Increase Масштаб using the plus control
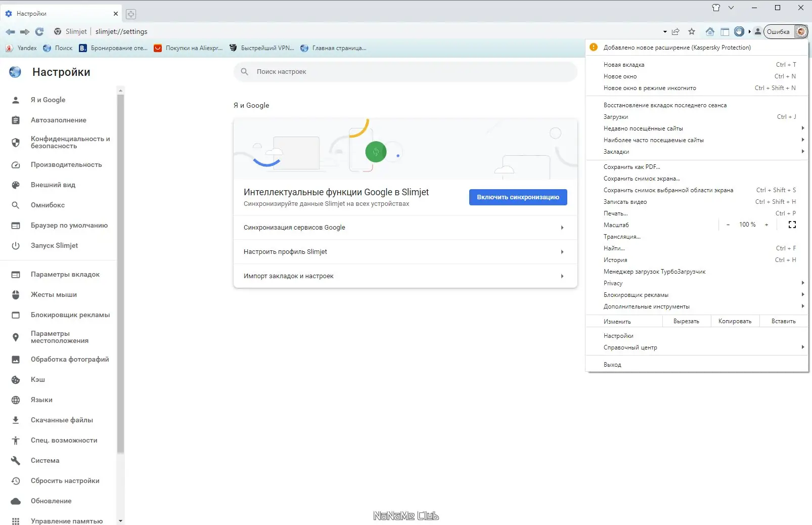This screenshot has width=812, height=525. (768, 225)
